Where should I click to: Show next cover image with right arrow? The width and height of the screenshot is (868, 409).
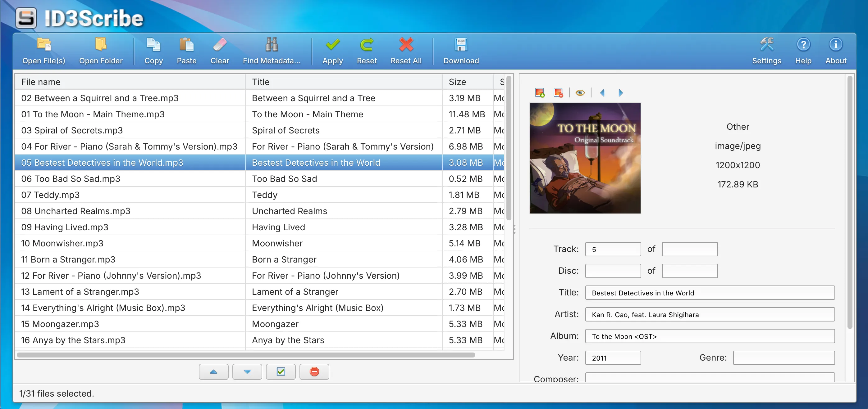[x=620, y=92]
